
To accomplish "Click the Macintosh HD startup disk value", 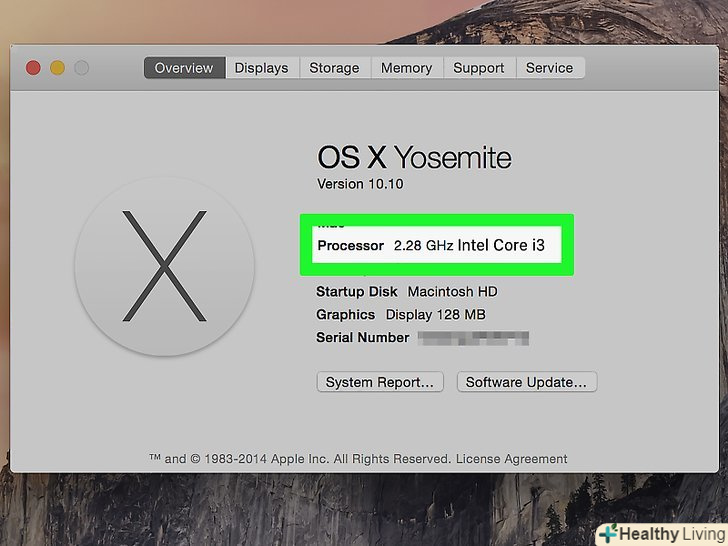I will [x=453, y=292].
